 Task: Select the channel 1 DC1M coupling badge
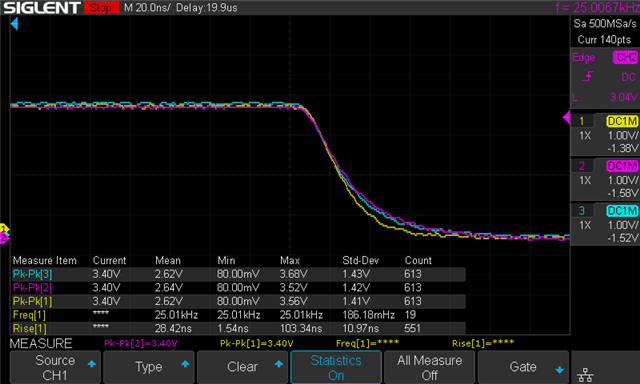click(622, 121)
